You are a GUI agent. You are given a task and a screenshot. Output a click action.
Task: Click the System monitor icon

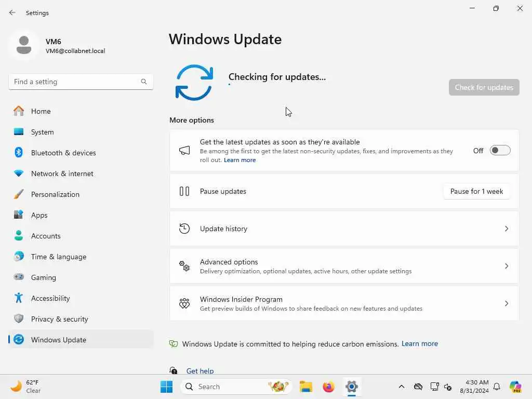(x=19, y=131)
